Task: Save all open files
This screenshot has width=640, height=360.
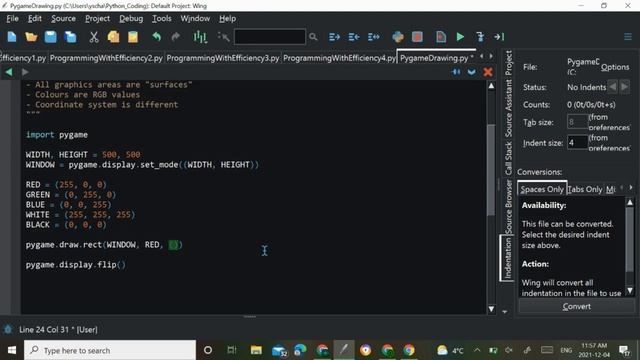Action: (x=71, y=37)
